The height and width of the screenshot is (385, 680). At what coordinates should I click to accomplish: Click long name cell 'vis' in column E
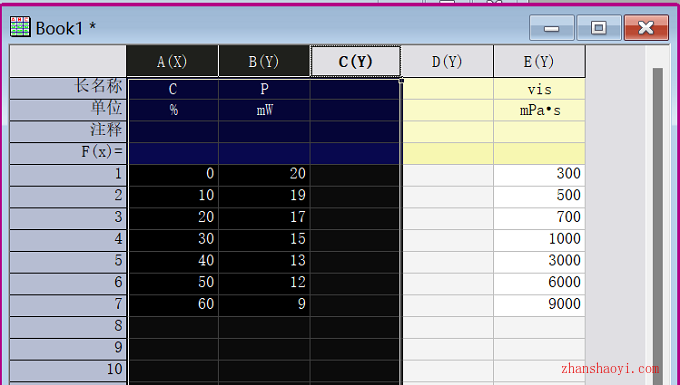point(539,89)
